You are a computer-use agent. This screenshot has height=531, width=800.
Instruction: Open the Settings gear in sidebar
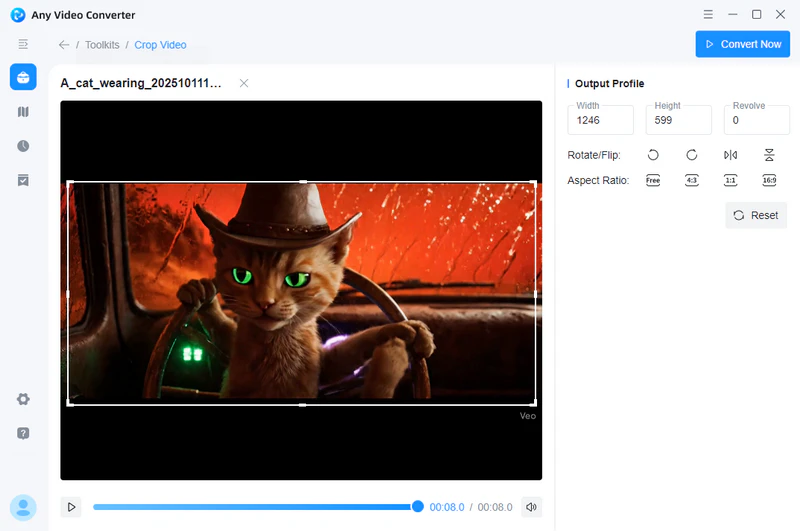pyautogui.click(x=23, y=399)
